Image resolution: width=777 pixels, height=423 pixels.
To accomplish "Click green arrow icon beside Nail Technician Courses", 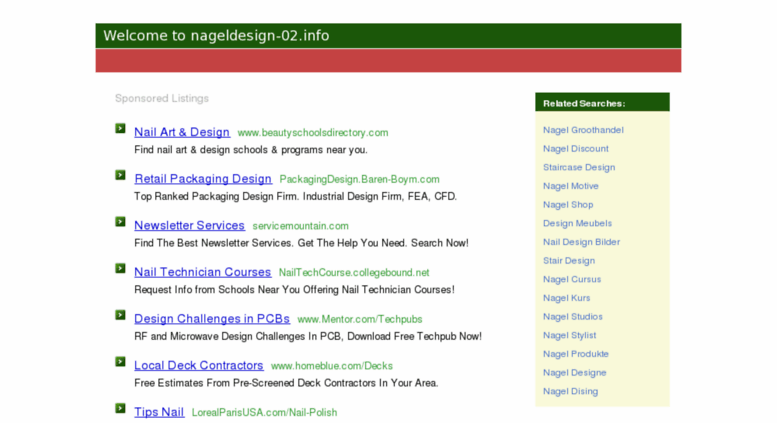I will [120, 269].
